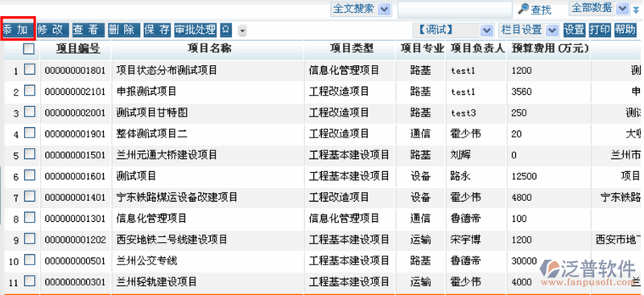Expand the 全部数据 dropdown
Screen dimensions: 644x295
(x=600, y=8)
